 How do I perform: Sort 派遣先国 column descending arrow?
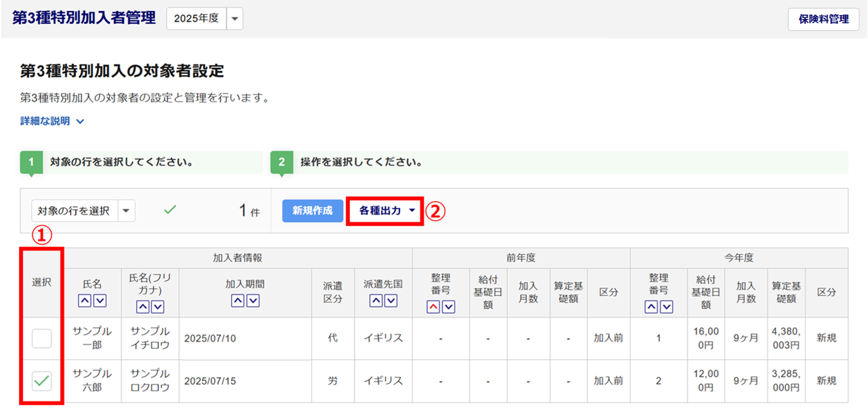coord(391,301)
